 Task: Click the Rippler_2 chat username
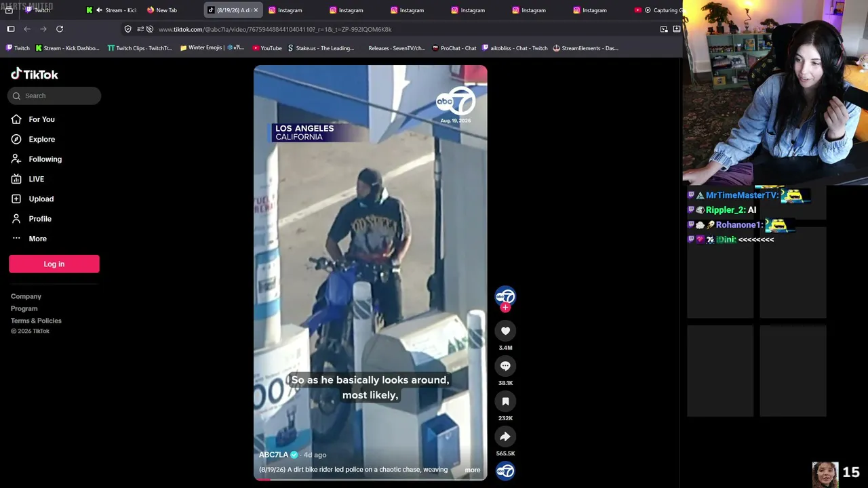point(726,210)
